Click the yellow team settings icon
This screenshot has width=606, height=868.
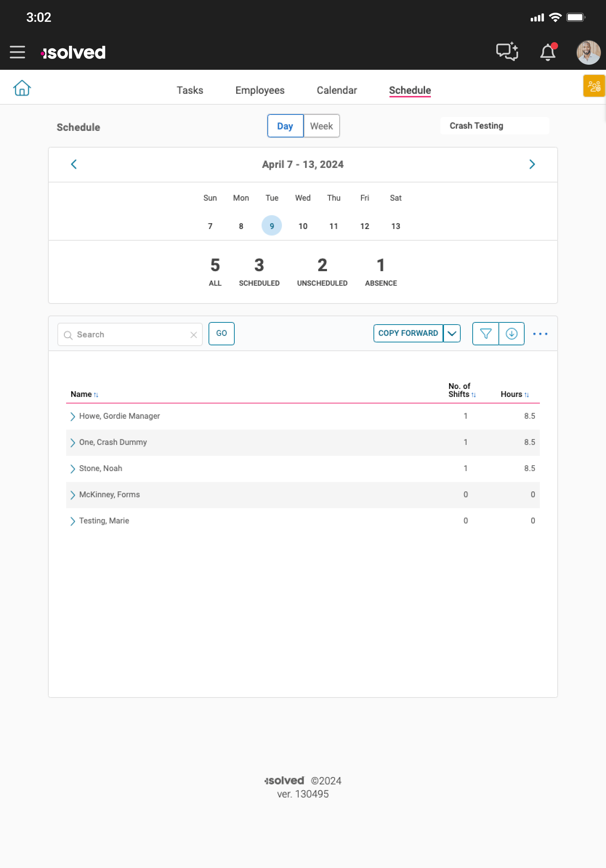pyautogui.click(x=594, y=86)
